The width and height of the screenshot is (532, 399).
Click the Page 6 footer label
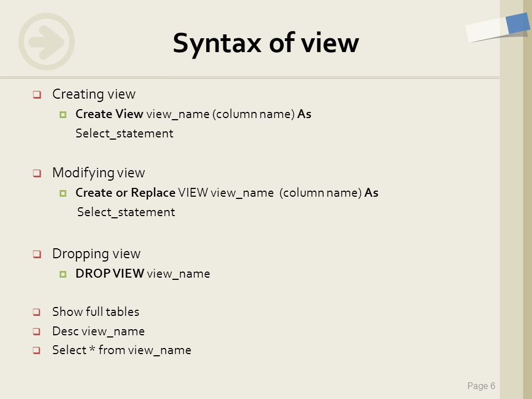(481, 386)
